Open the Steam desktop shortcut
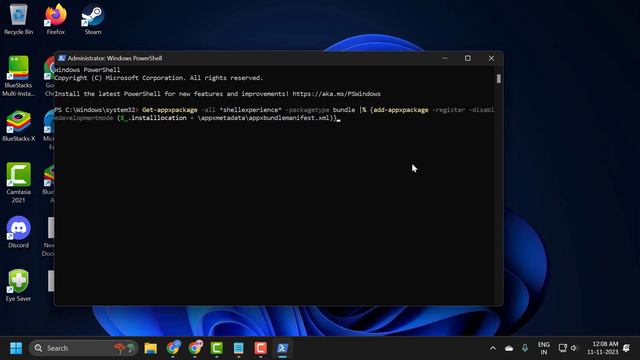The image size is (640, 360). [x=93, y=19]
